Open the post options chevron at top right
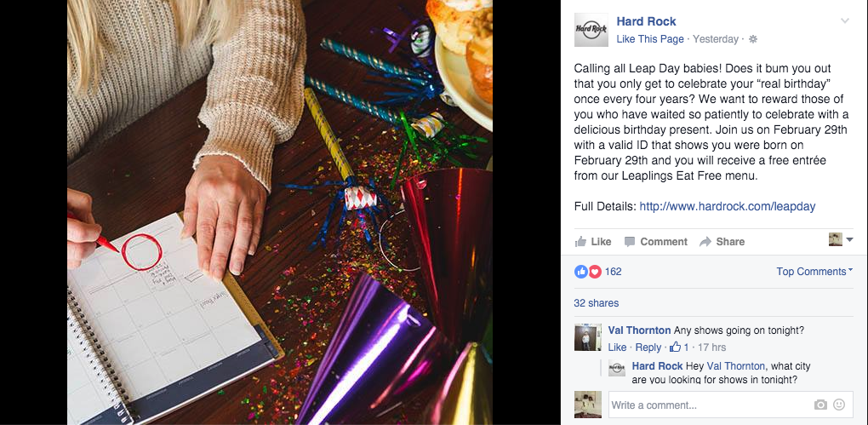Image resolution: width=868 pixels, height=425 pixels. tap(845, 21)
